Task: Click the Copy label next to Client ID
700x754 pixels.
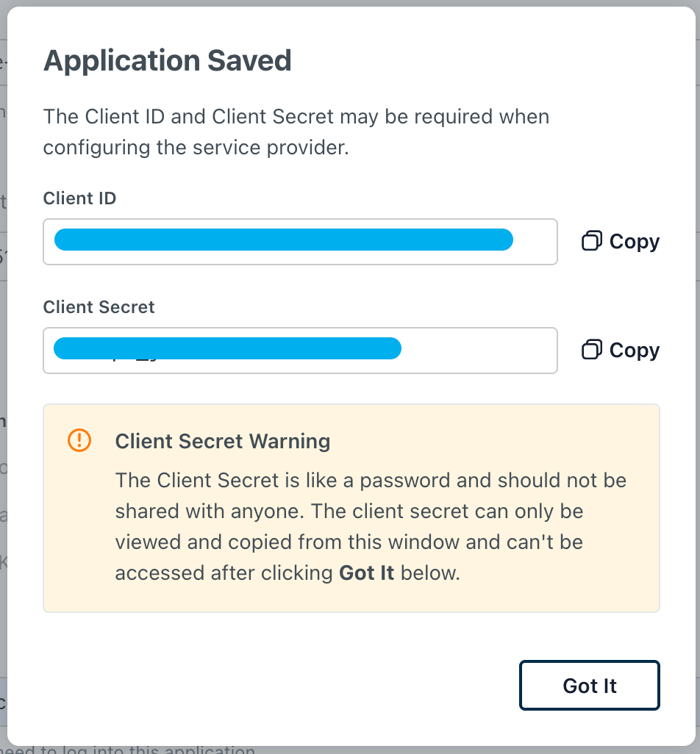Action: point(634,241)
